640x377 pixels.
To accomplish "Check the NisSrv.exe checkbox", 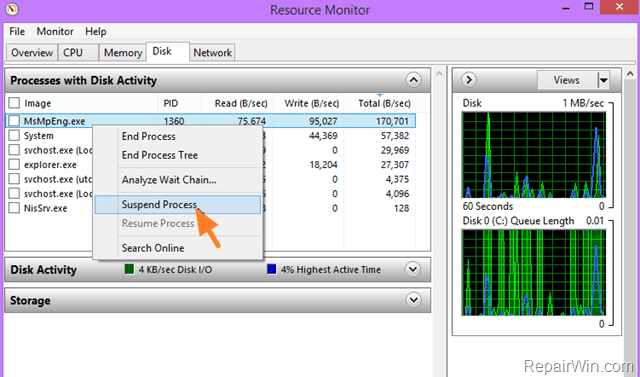I will coord(14,208).
